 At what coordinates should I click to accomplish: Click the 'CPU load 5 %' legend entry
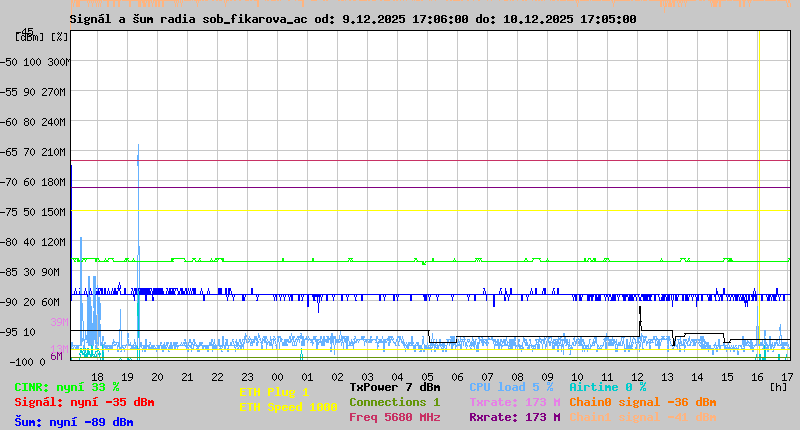pyautogui.click(x=511, y=387)
